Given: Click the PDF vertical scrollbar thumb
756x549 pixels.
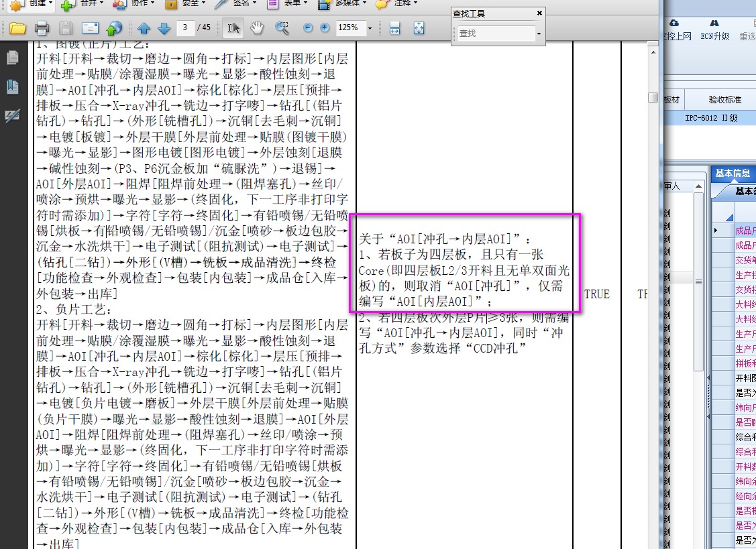Looking at the screenshot, I should click(x=653, y=97).
